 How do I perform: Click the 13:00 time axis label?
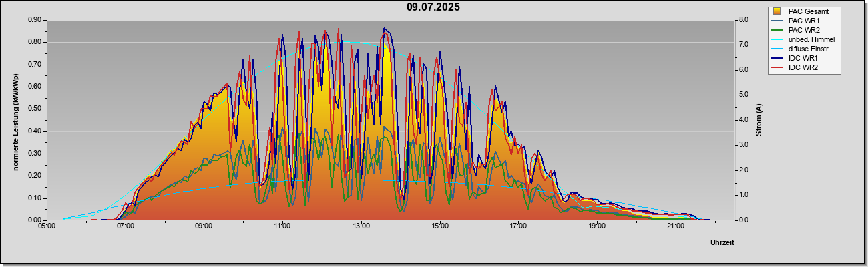pos(361,226)
